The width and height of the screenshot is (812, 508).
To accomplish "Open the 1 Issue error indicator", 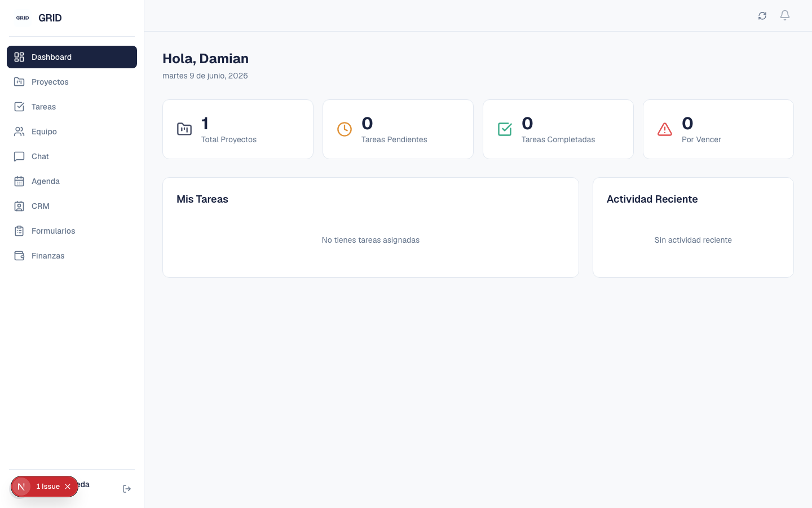I will [47, 487].
